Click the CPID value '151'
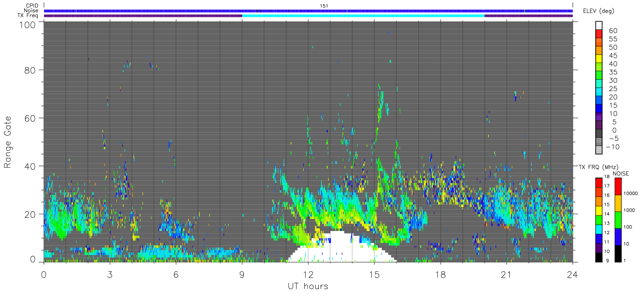The image size is (644, 297). click(x=324, y=6)
